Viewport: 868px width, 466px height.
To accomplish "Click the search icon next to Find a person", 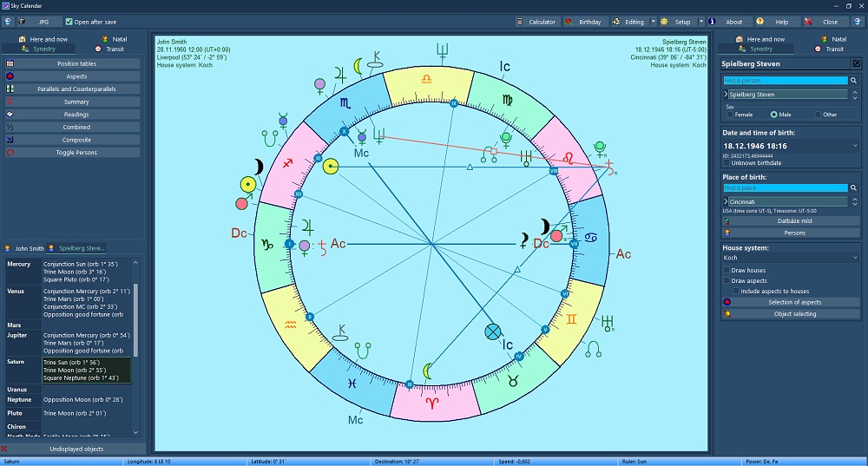I will tap(854, 81).
